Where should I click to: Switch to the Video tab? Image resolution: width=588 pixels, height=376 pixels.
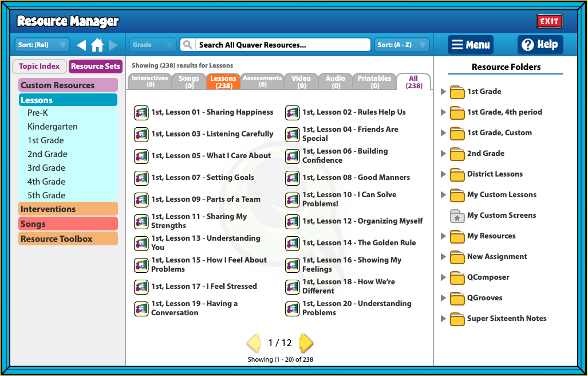point(301,81)
